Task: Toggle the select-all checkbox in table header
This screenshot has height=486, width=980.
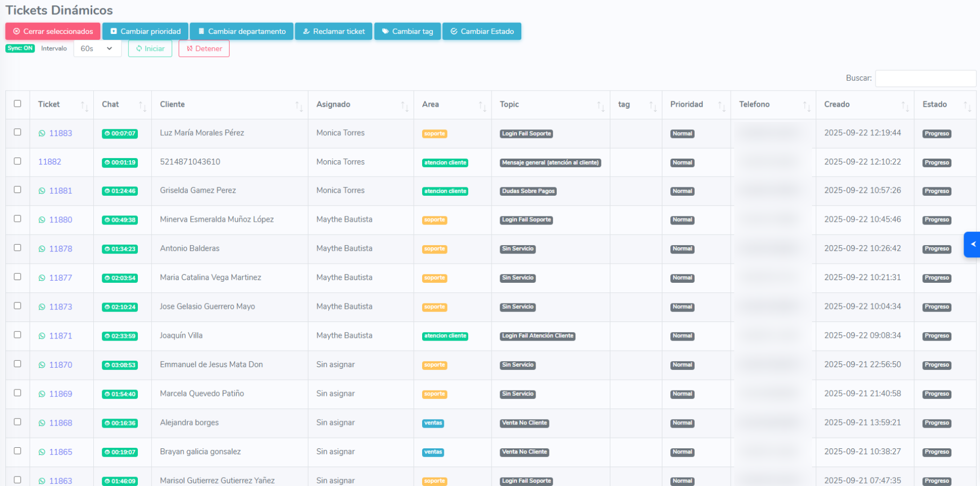Action: pos(17,104)
